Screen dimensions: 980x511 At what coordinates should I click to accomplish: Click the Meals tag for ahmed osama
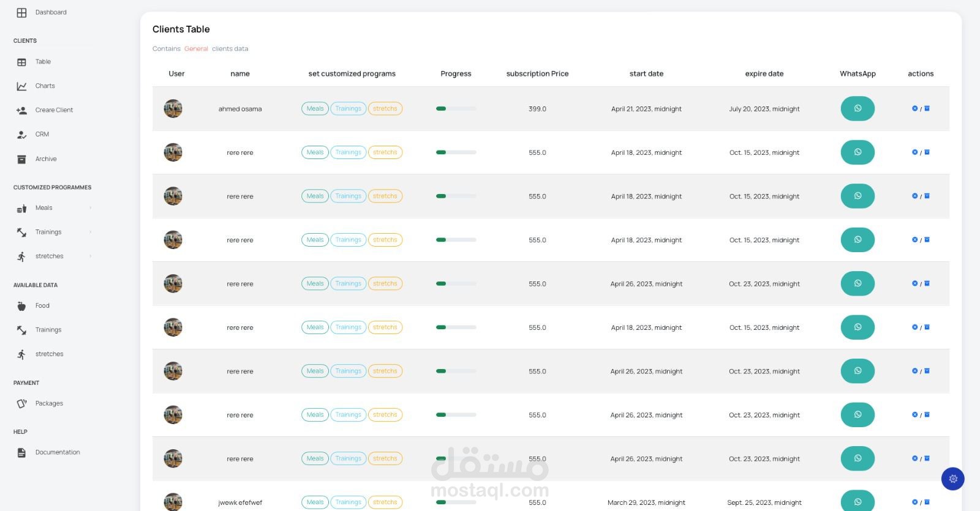(315, 109)
